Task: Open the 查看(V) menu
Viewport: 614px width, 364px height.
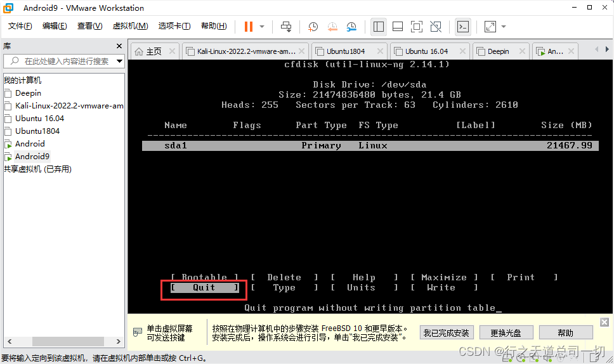Action: 89,26
